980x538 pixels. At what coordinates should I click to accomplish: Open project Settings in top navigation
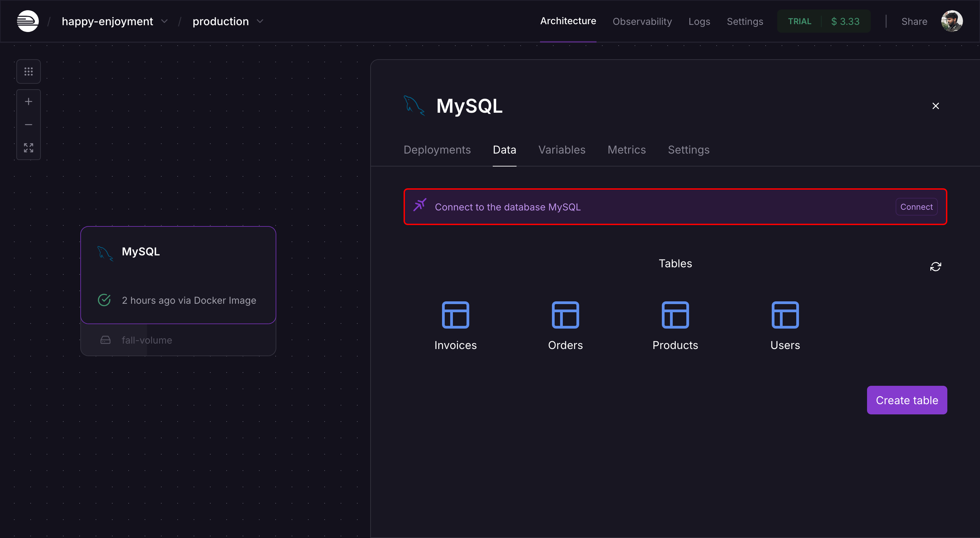(745, 21)
